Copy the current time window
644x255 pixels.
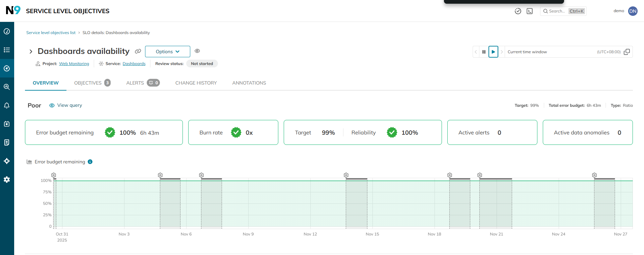click(x=627, y=52)
